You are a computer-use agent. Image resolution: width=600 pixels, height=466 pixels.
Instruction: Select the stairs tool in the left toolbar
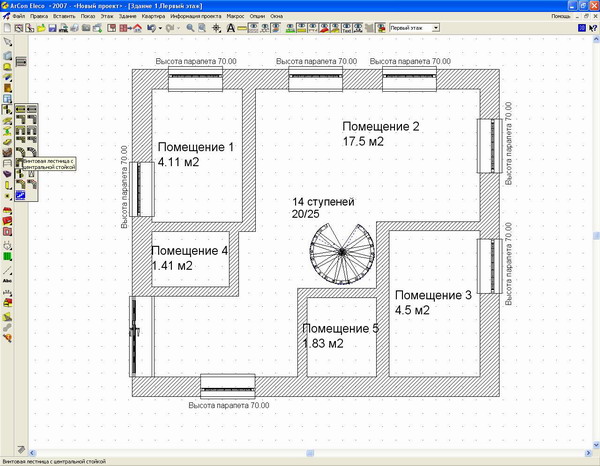click(7, 110)
